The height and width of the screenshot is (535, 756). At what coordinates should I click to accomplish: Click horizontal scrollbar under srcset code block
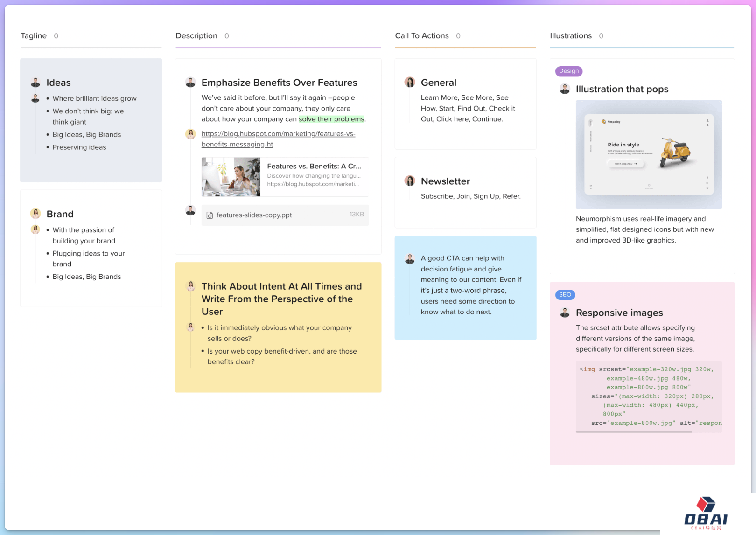pos(633,432)
